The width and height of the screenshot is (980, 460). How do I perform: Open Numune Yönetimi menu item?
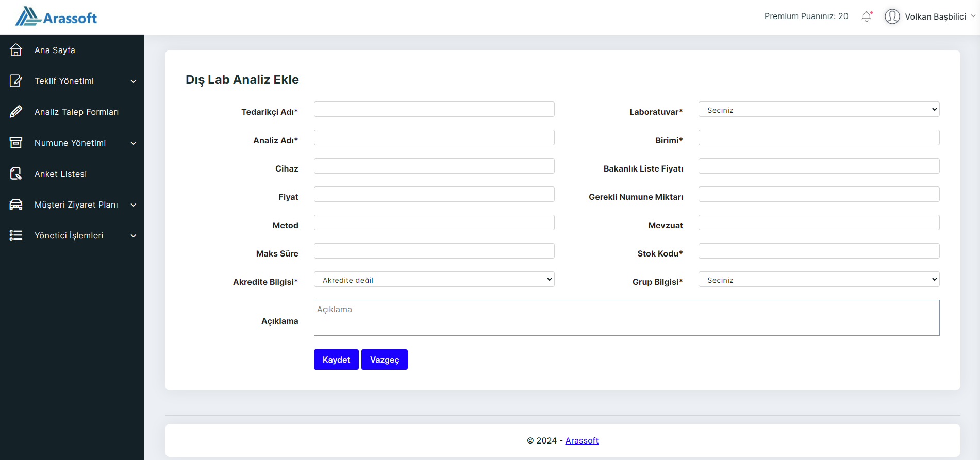coord(70,143)
